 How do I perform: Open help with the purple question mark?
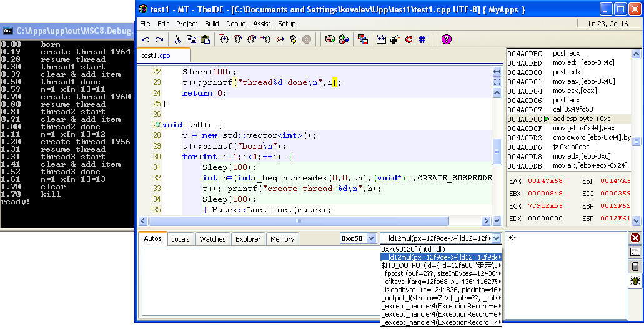pyautogui.click(x=446, y=39)
